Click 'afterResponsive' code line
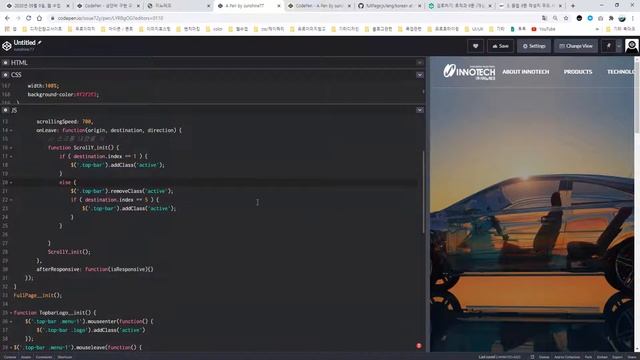Image resolution: width=640 pixels, height=360 pixels. pos(95,269)
